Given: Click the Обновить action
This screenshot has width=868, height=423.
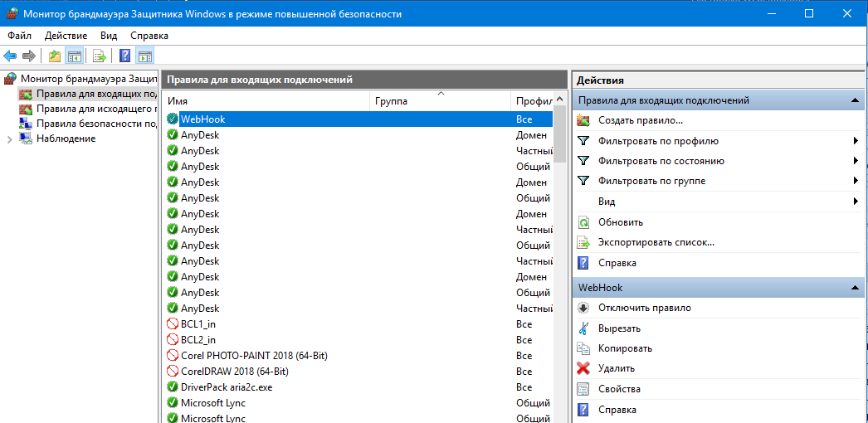Looking at the screenshot, I should pos(620,222).
